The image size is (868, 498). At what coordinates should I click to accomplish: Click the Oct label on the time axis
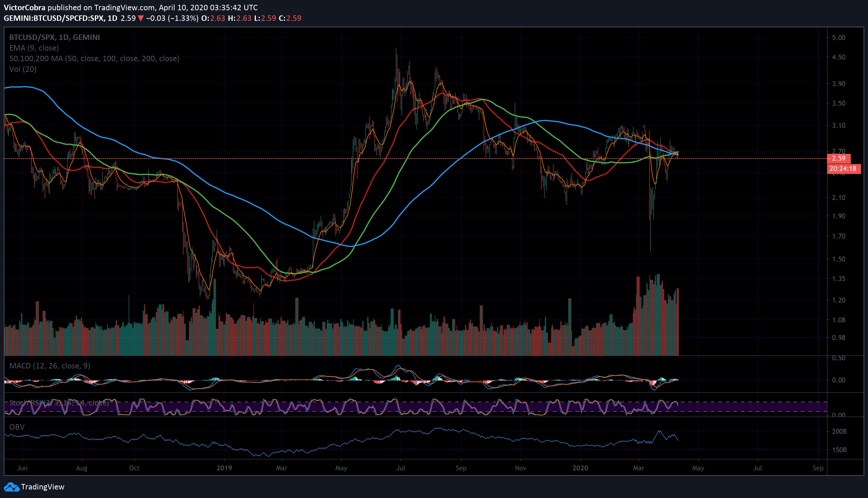[134, 468]
